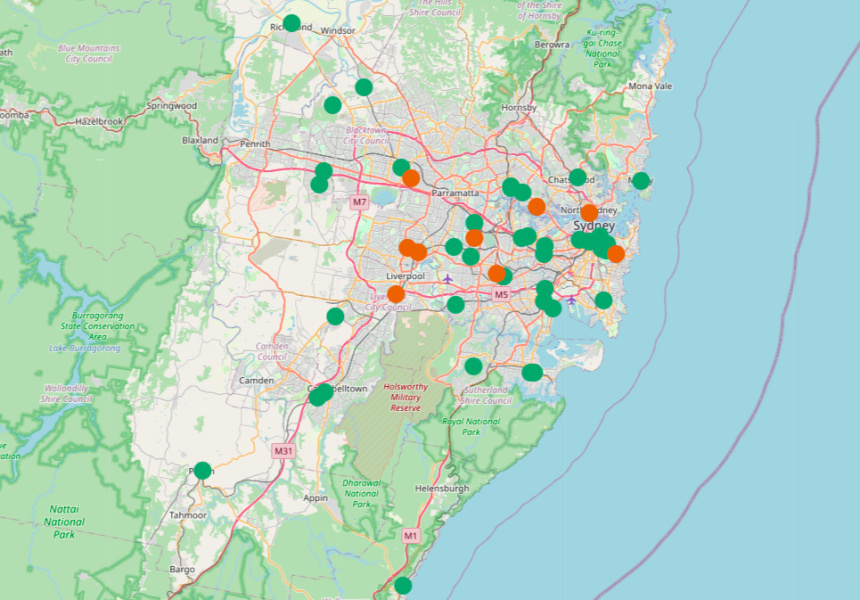Select green marker above Sutherland Shire Council label
860x600 pixels.
tap(473, 366)
